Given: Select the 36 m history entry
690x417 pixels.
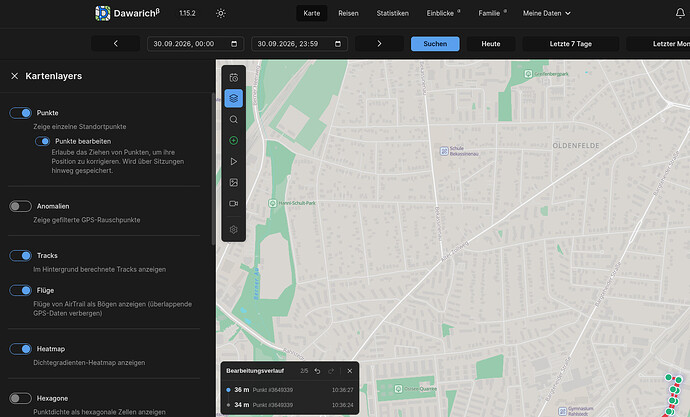Looking at the screenshot, I should (290, 390).
